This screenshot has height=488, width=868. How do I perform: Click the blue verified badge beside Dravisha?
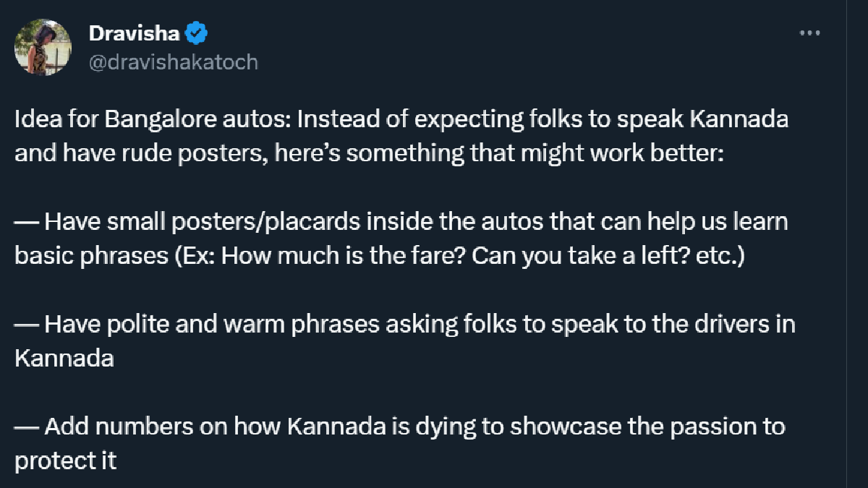coord(197,33)
